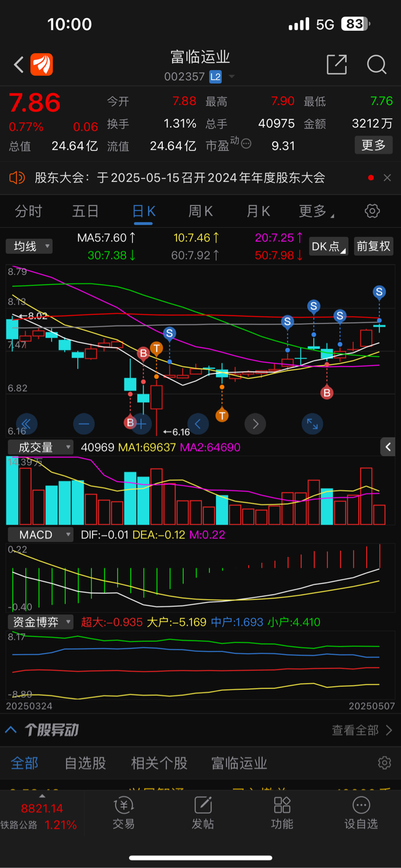
Task: Tap the 设自选 watchlist icon
Action: click(361, 813)
